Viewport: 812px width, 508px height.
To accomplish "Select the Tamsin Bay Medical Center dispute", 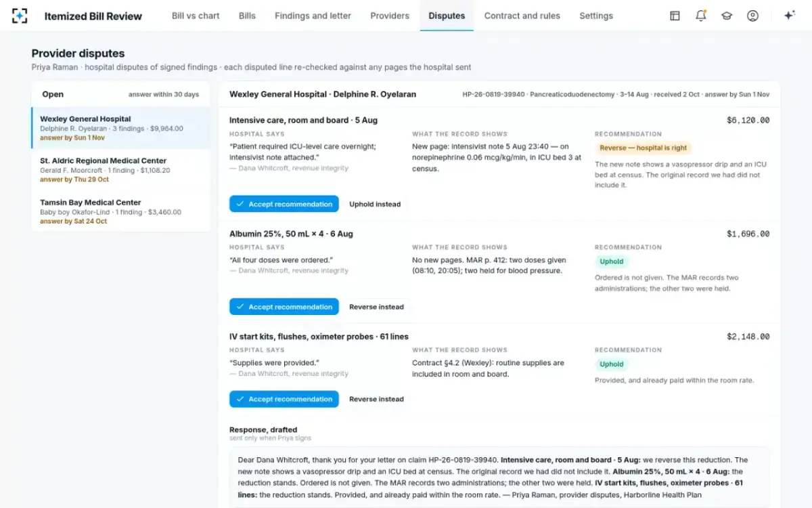I will point(121,211).
